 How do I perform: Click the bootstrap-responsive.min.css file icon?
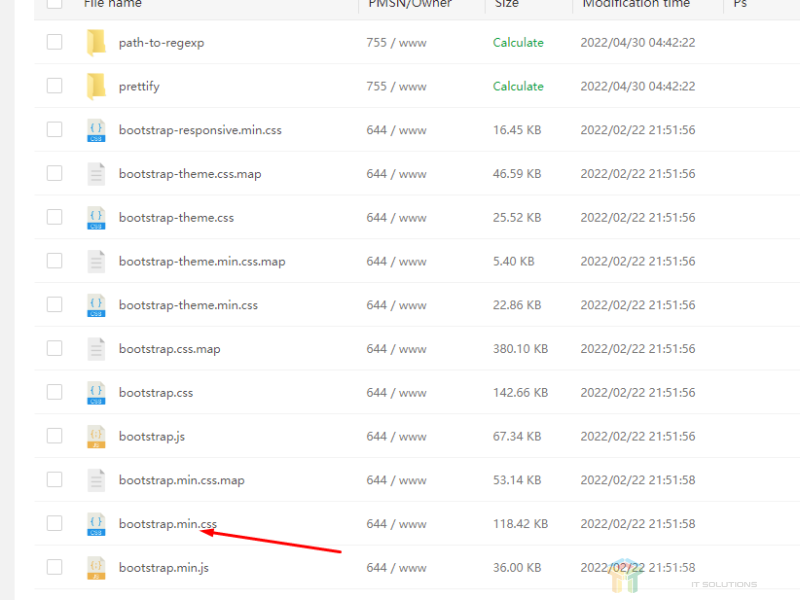click(96, 130)
